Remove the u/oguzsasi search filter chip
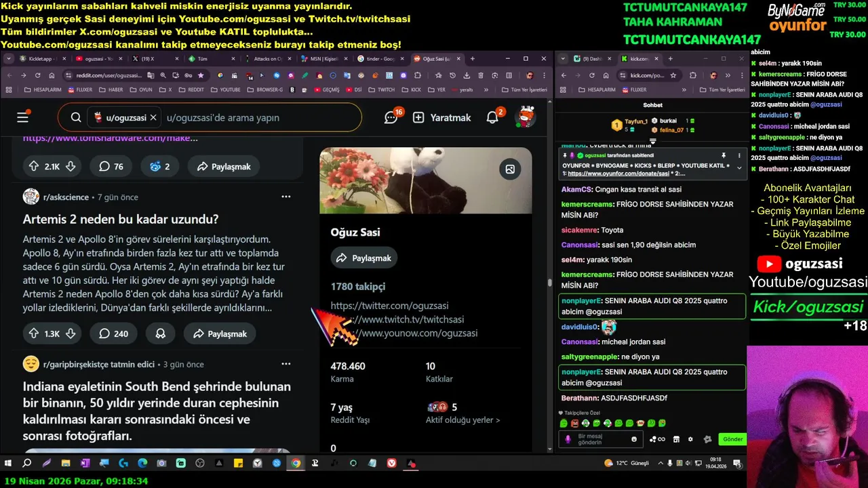Viewport: 868px width, 488px height. coord(153,117)
